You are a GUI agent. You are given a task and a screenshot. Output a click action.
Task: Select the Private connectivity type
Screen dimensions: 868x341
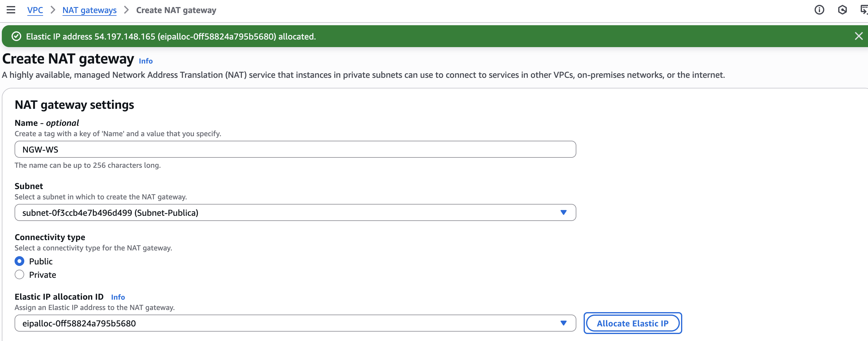tap(19, 275)
